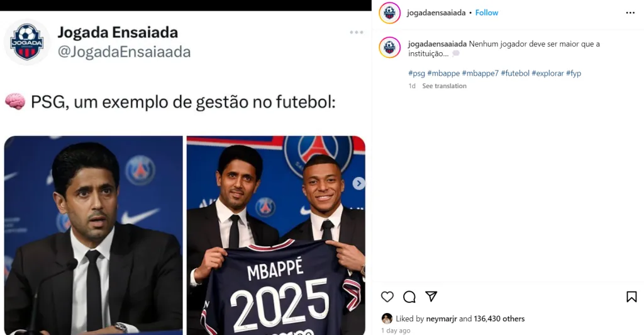Follow the jogadaensaaiada account
The height and width of the screenshot is (335, 644).
[x=487, y=13]
